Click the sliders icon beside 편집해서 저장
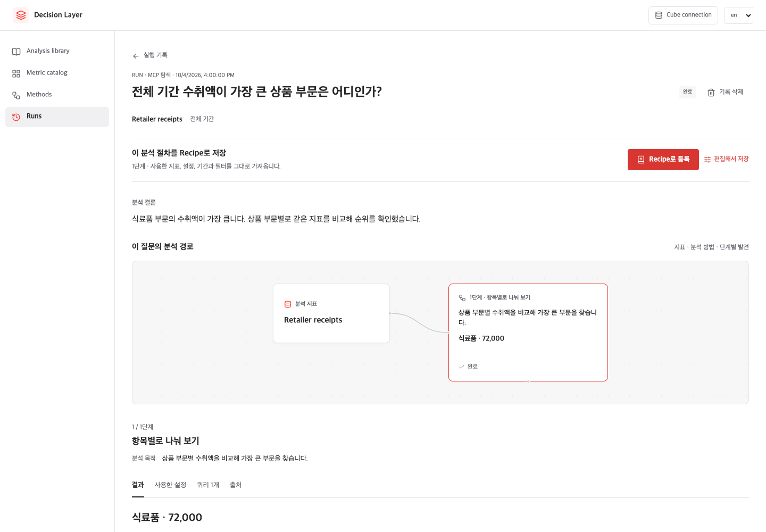Image resolution: width=766 pixels, height=532 pixels. click(x=707, y=160)
